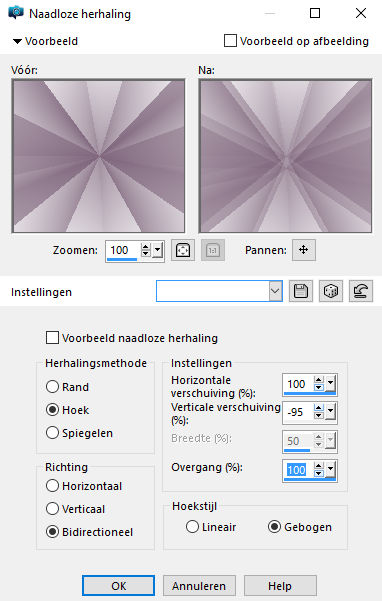This screenshot has width=382, height=601.
Task: Increase Verticale verschuiving with up arrow
Action: click(x=318, y=408)
